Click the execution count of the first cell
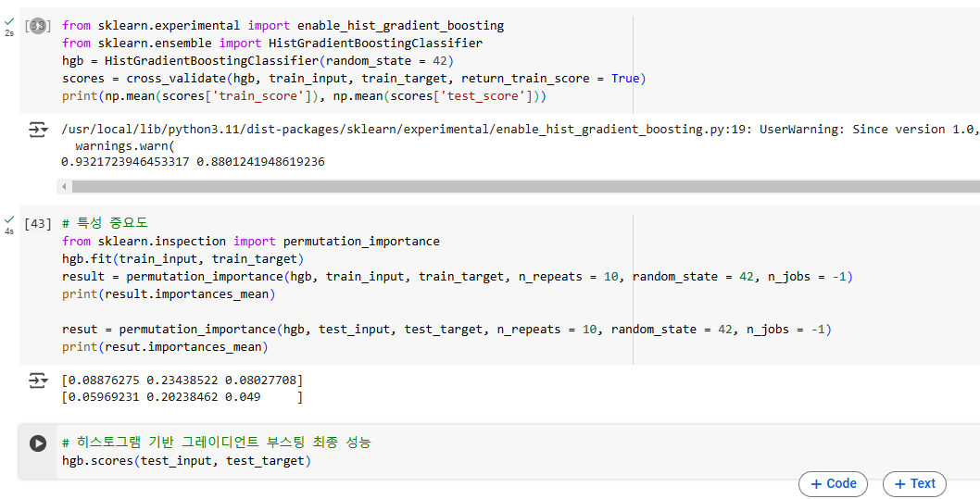 click(37, 26)
